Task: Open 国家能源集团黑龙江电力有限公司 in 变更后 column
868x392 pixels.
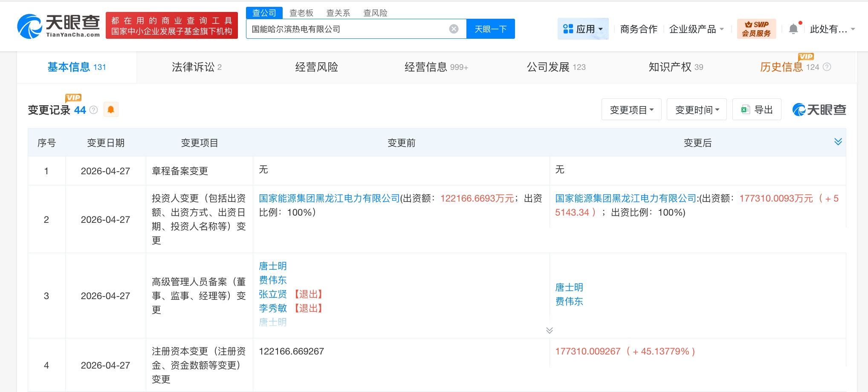Action: click(626, 198)
